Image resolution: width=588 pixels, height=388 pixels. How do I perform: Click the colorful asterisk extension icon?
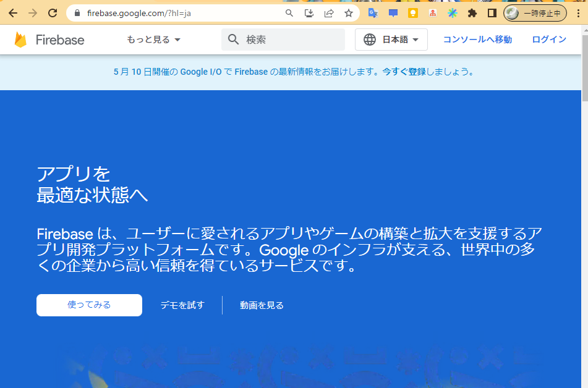[453, 13]
